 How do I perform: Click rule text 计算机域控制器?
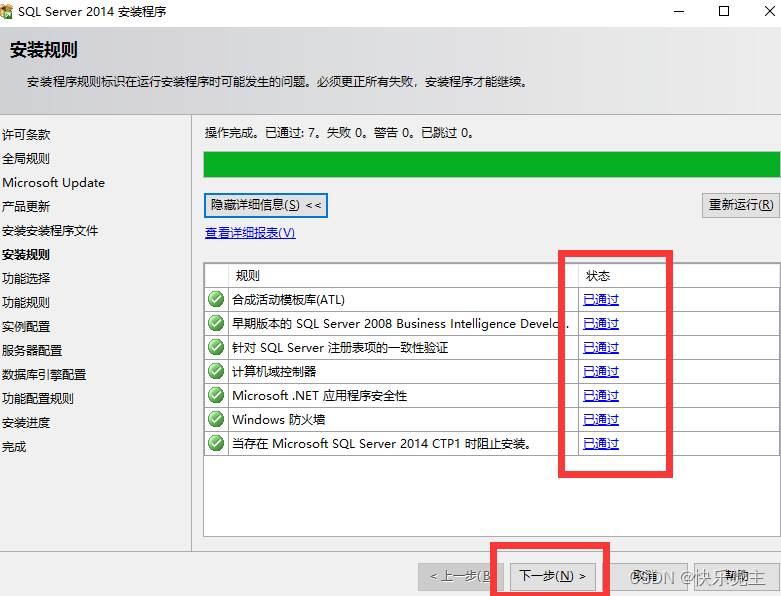click(274, 371)
